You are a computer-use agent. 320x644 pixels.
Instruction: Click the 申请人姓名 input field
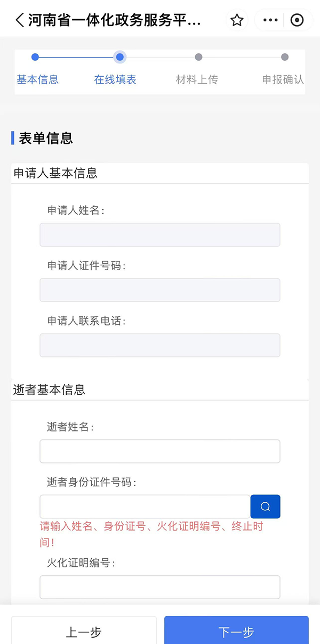point(159,234)
